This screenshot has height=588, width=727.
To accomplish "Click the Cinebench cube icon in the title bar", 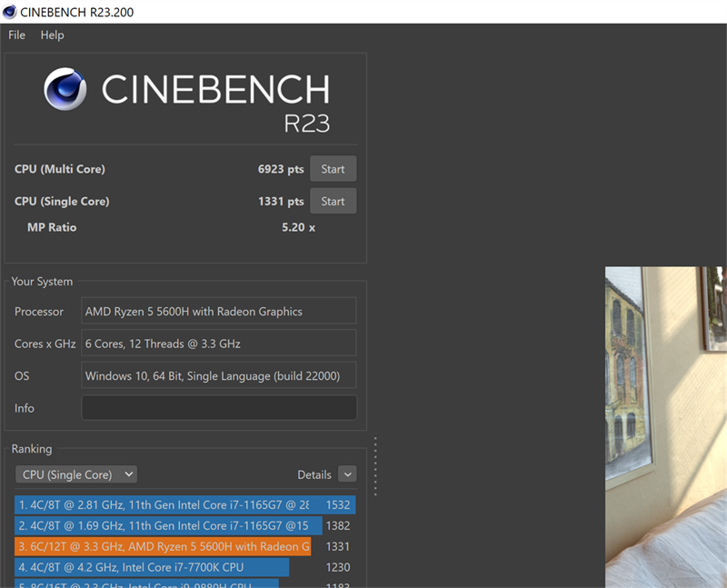I will pyautogui.click(x=10, y=12).
